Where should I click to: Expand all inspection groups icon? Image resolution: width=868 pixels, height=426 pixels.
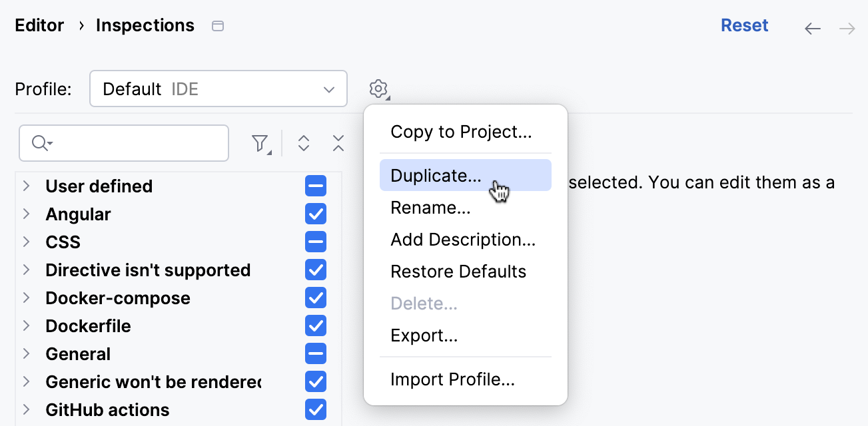[303, 142]
